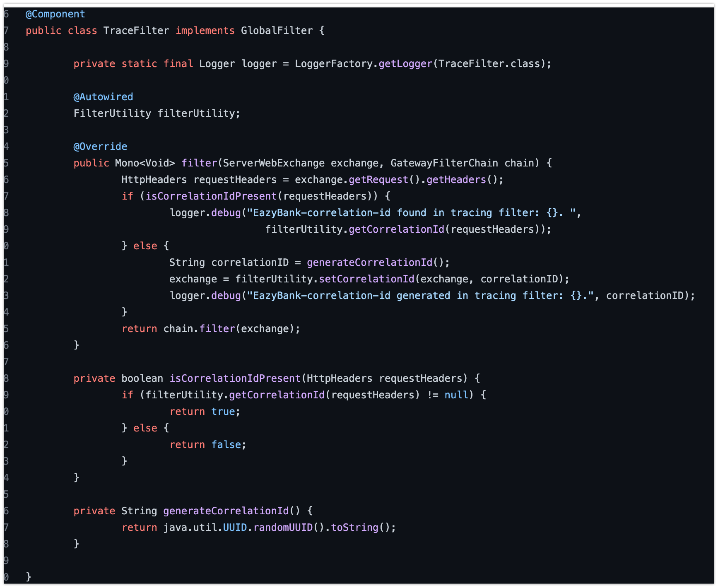Click 'return chain.filter(exchange);' statement

tap(211, 329)
